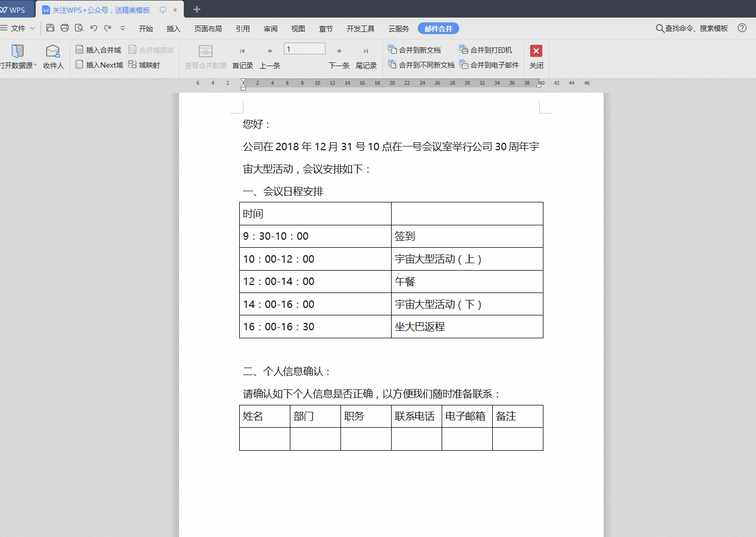
Task: Go to 下一条 next record
Action: point(339,57)
